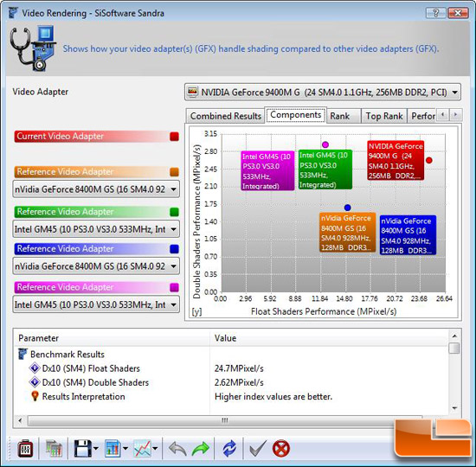Click the red circle cancel icon
This screenshot has width=476, height=467.
(x=281, y=449)
